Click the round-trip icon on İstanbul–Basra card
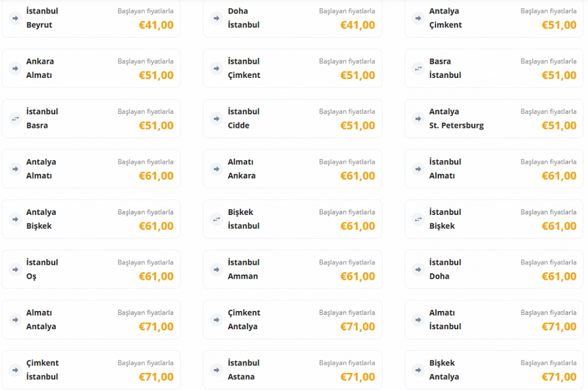Screen dimensions: 588x390 coord(15,119)
